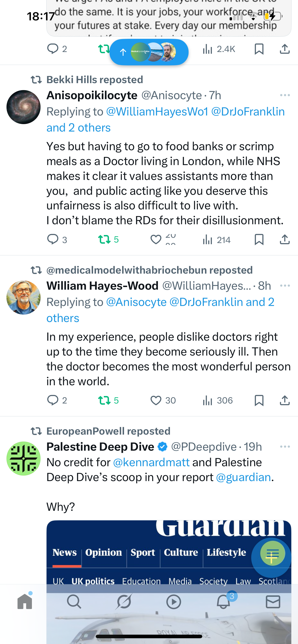The height and width of the screenshot is (644, 298).
Task: Open the Grok tab icon
Action: coord(124,602)
